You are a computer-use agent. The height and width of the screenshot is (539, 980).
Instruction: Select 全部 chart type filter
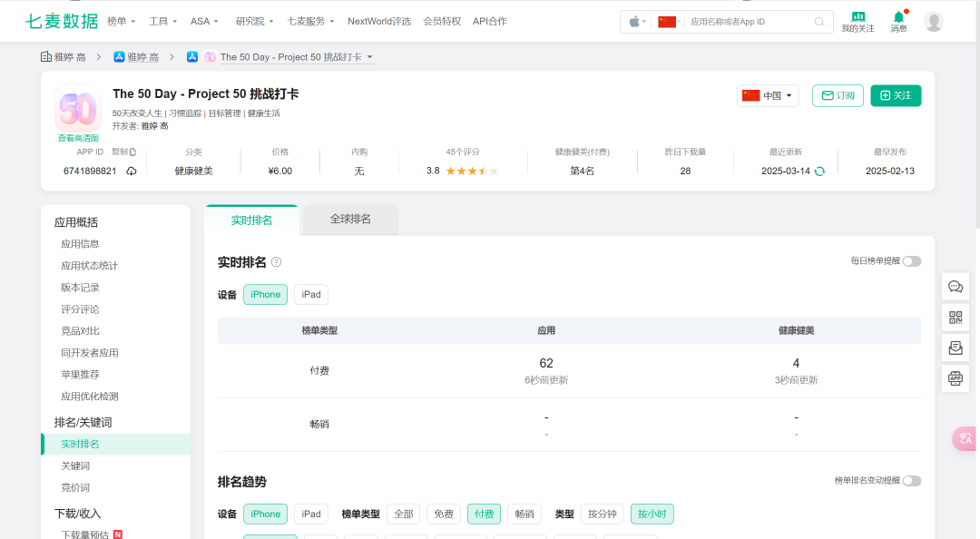click(404, 514)
